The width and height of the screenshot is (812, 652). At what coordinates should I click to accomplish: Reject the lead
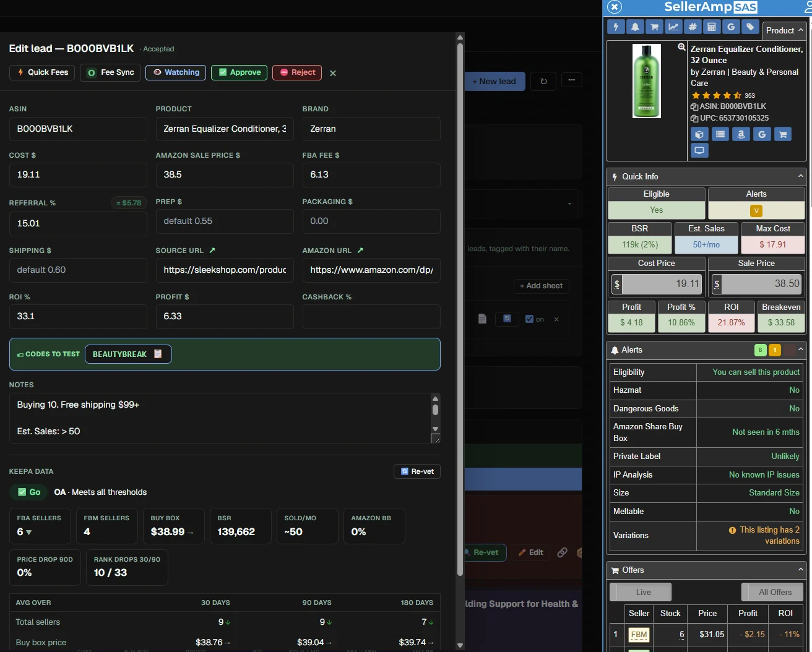coord(298,72)
